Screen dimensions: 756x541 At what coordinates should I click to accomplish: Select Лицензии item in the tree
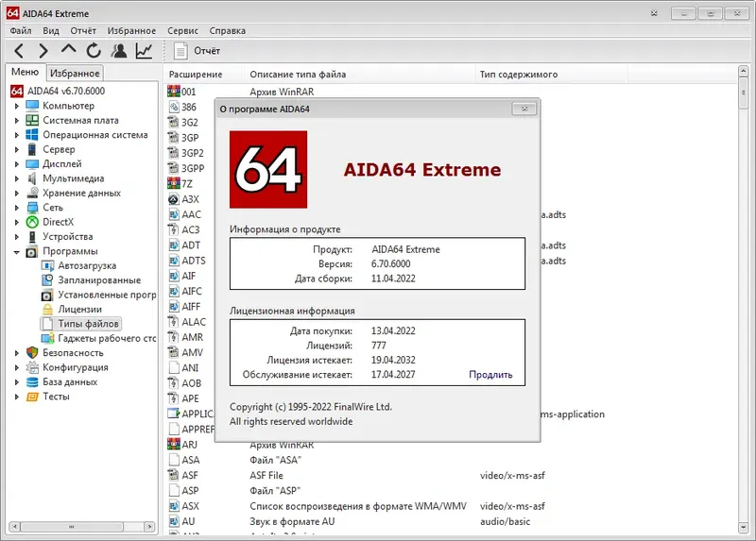pos(79,310)
